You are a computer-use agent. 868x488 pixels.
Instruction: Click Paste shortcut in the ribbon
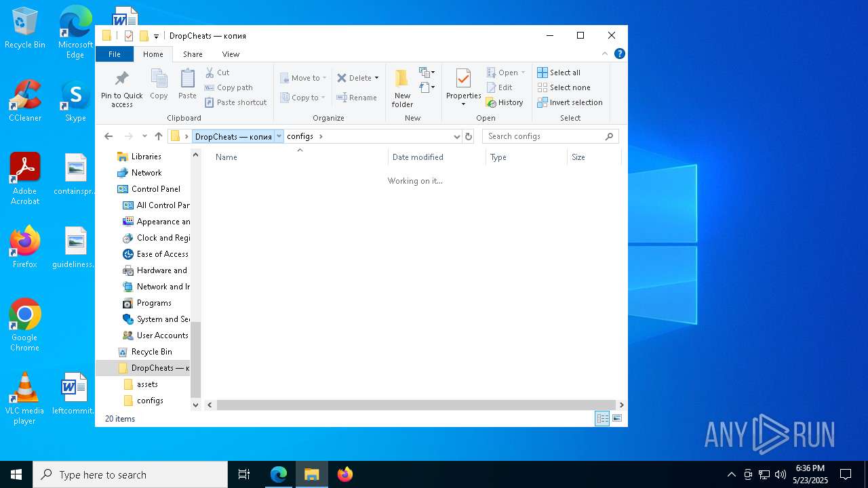(x=236, y=102)
